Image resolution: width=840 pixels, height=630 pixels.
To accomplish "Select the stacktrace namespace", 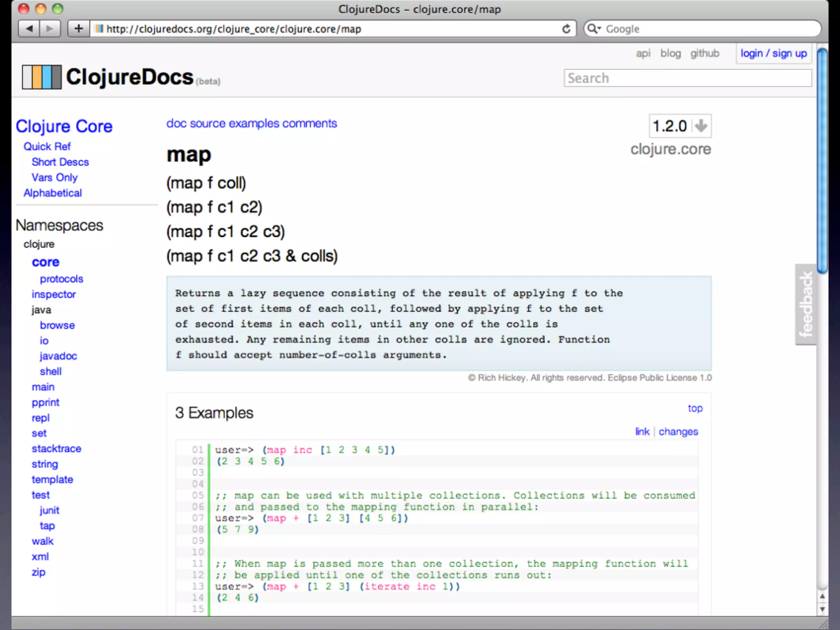I will click(57, 449).
